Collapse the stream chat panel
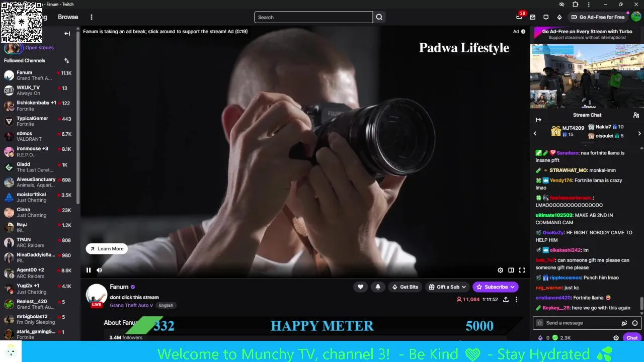 tap(538, 120)
